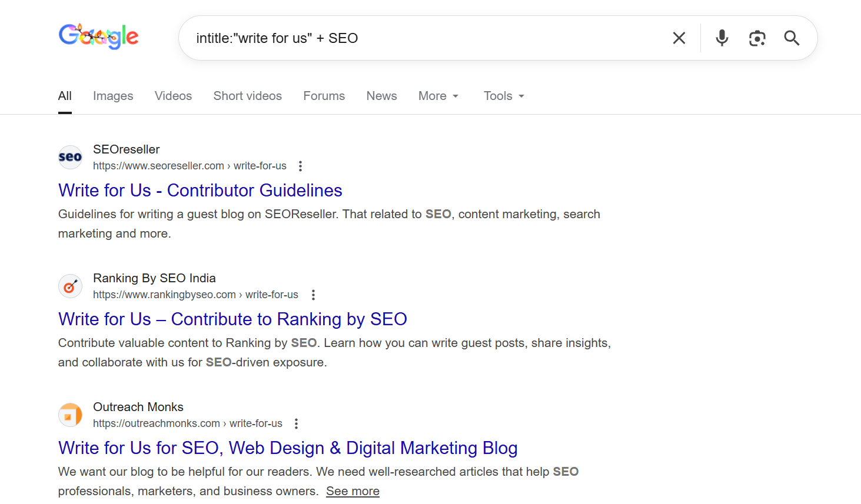Clear the search query with the X icon

click(x=679, y=38)
